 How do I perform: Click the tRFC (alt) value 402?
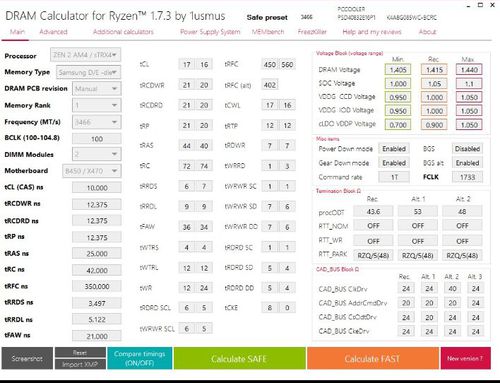(x=270, y=85)
